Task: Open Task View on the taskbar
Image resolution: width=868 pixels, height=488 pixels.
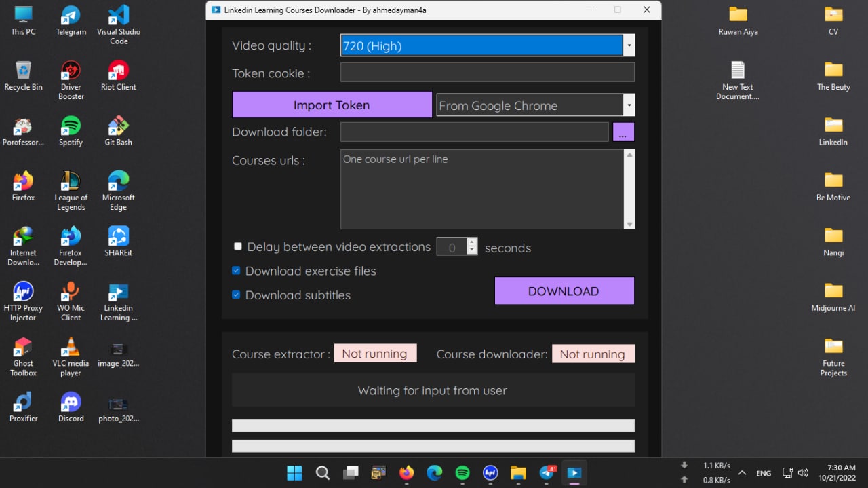Action: (x=351, y=472)
